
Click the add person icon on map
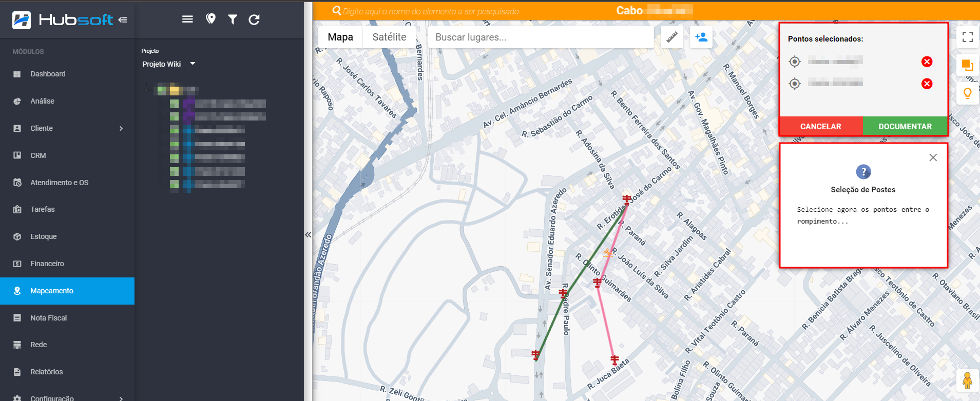(701, 37)
